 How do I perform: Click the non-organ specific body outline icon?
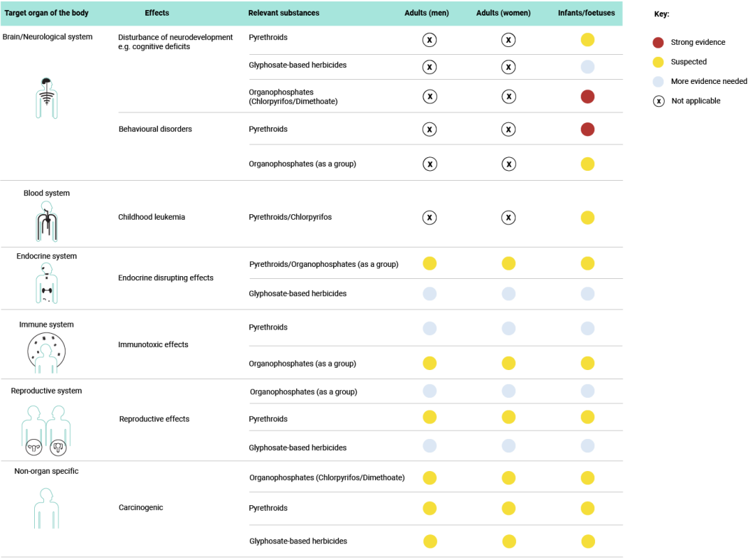(x=46, y=508)
